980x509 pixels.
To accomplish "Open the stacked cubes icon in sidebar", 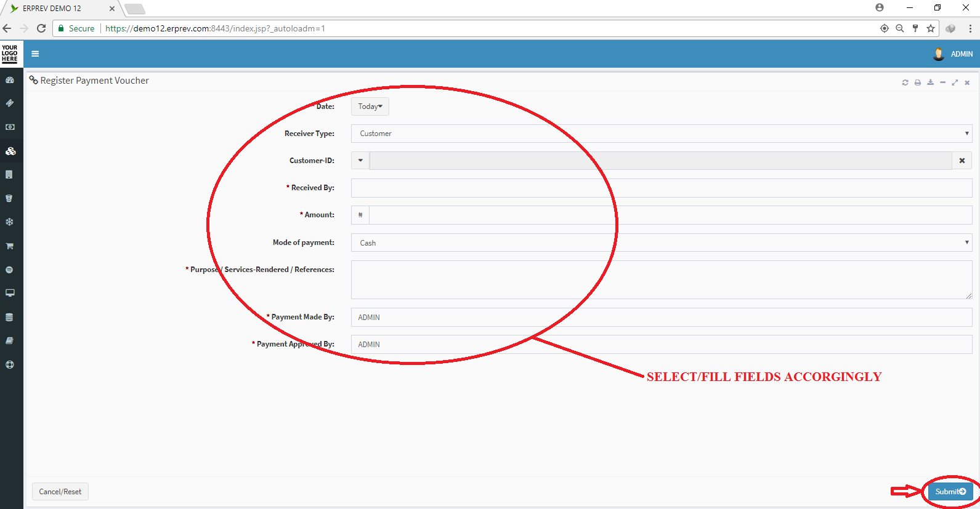I will coord(10,151).
